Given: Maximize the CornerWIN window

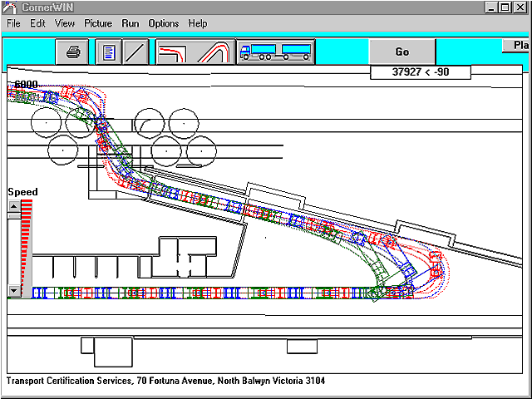Looking at the screenshot, I should 505,7.
